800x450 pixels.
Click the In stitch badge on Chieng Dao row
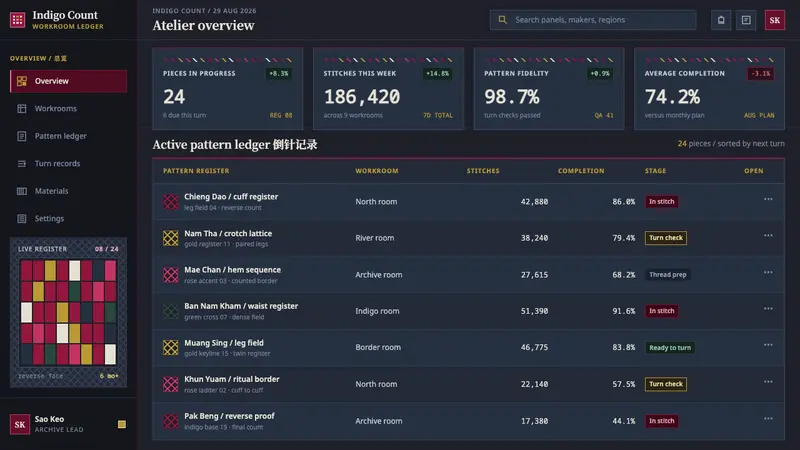click(x=661, y=202)
